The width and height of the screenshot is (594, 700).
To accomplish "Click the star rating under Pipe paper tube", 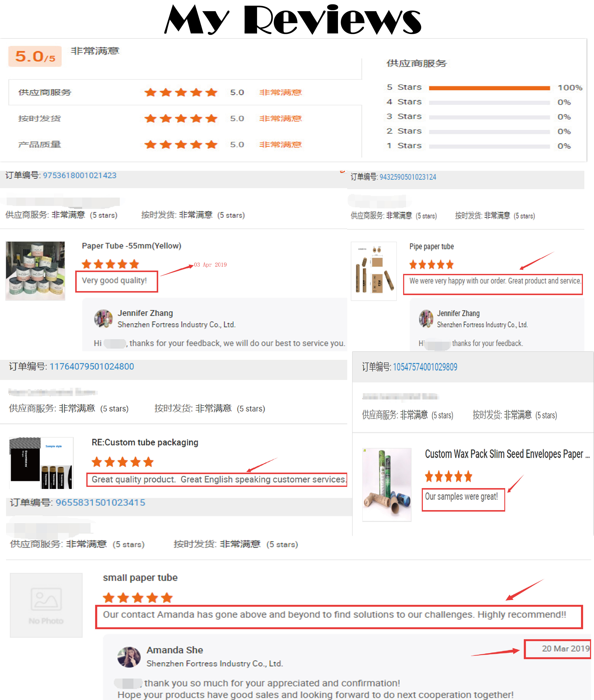I will click(431, 265).
